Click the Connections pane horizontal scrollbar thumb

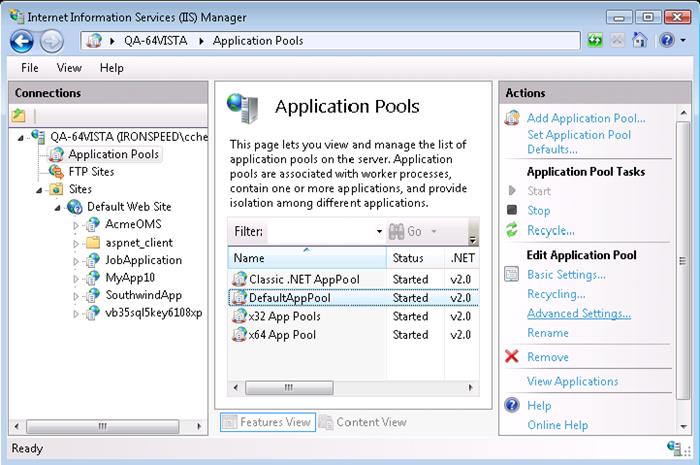click(103, 426)
